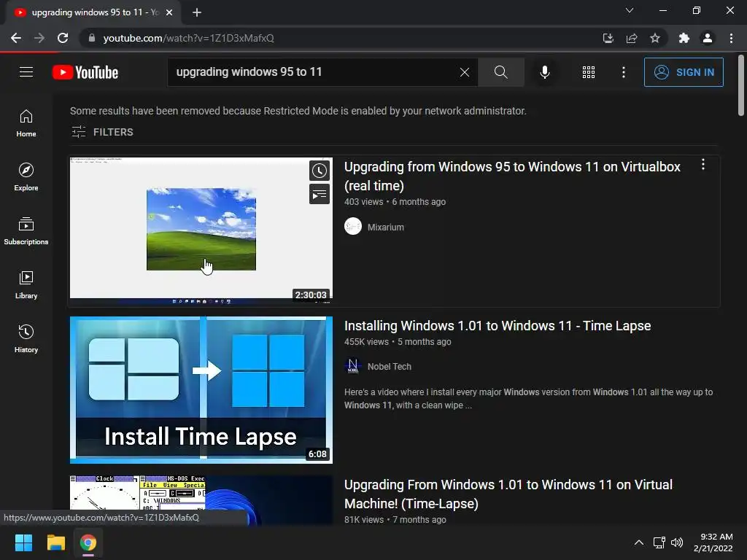The image size is (747, 560).
Task: Click the Mixarium channel avatar
Action: tap(353, 226)
